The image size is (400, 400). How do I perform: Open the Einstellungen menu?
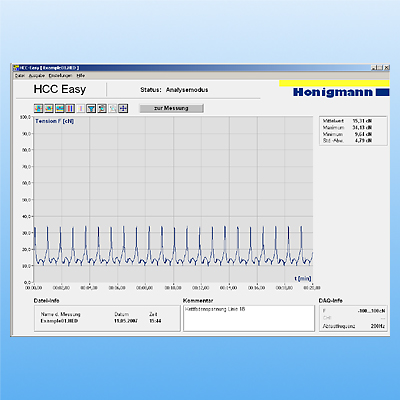(x=60, y=76)
